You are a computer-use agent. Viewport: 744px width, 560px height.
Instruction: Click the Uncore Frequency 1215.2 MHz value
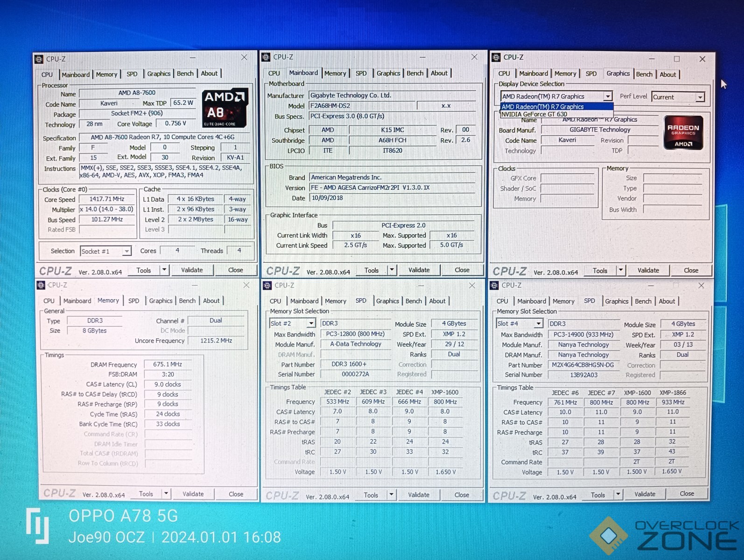point(216,341)
